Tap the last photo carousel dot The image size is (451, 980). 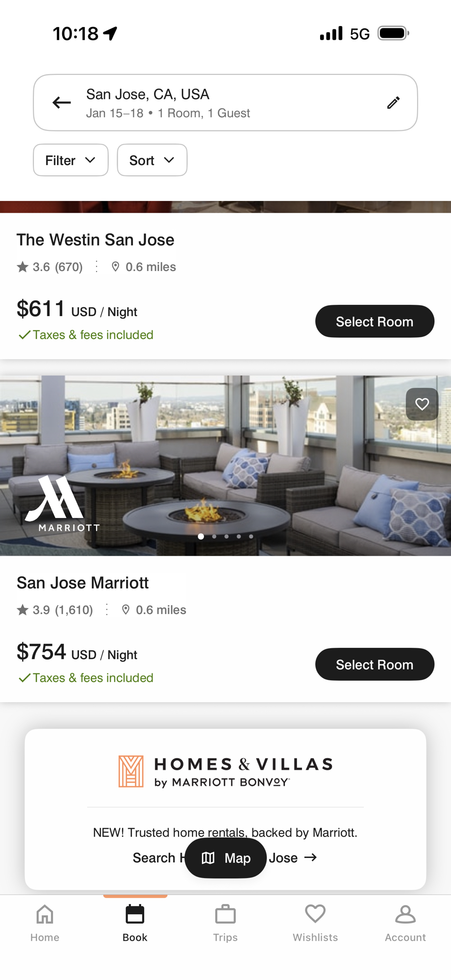point(251,537)
